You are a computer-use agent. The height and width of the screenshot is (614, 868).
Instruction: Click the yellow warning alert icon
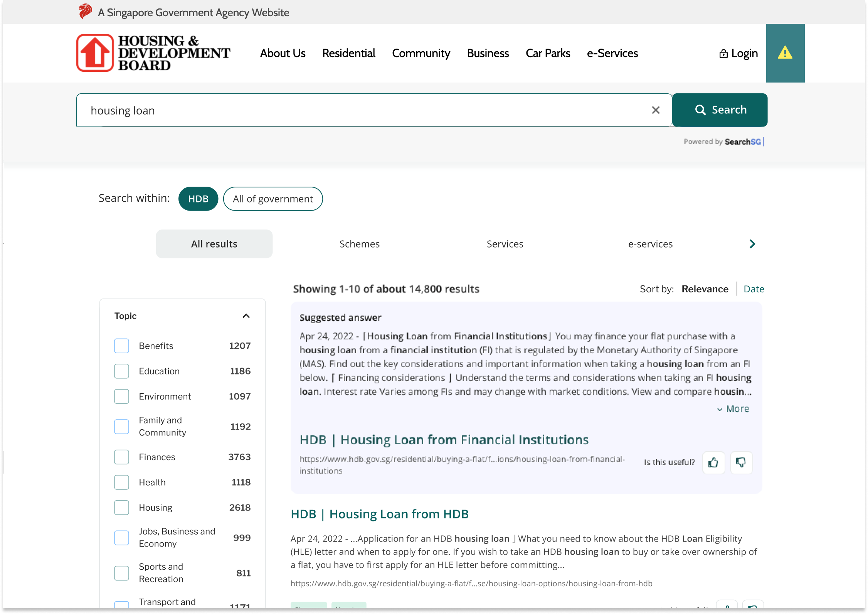pyautogui.click(x=785, y=53)
